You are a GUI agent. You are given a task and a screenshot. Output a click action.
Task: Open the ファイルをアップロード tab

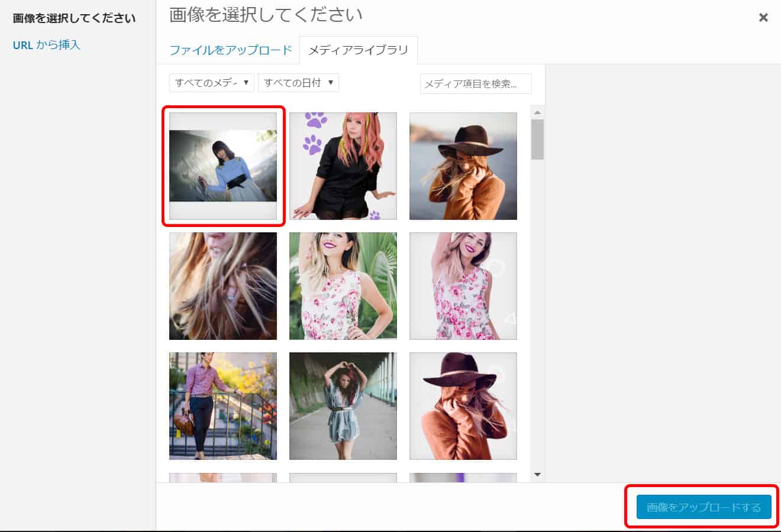[x=231, y=50]
